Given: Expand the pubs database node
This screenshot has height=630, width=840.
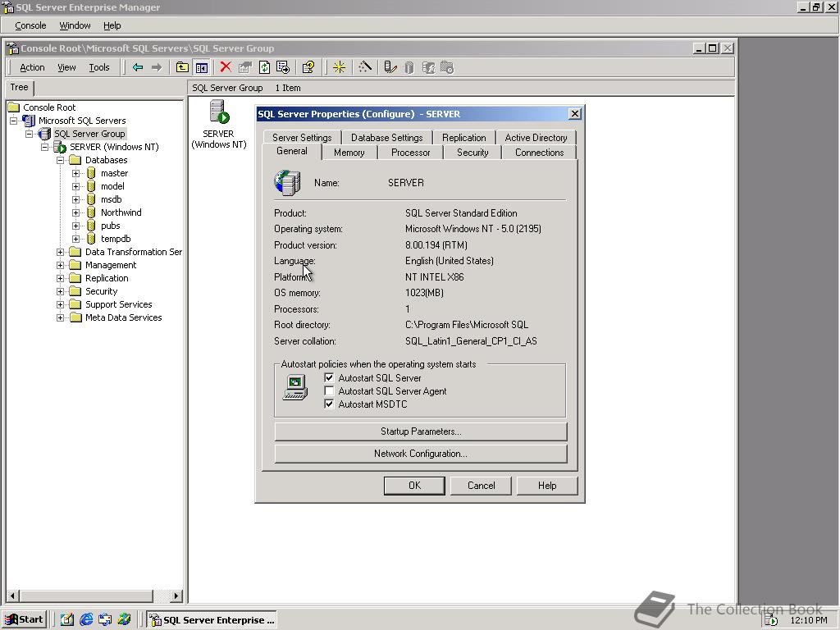Looking at the screenshot, I should point(76,226).
